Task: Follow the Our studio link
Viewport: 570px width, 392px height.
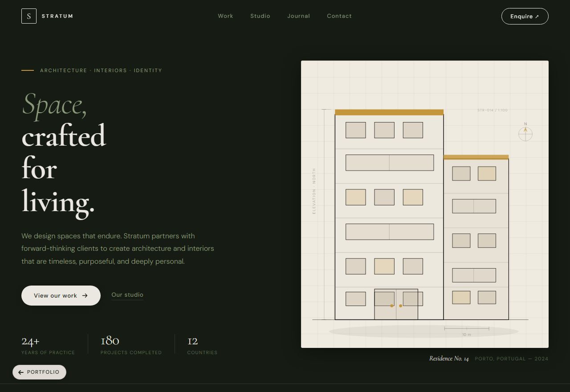Action: [x=127, y=295]
